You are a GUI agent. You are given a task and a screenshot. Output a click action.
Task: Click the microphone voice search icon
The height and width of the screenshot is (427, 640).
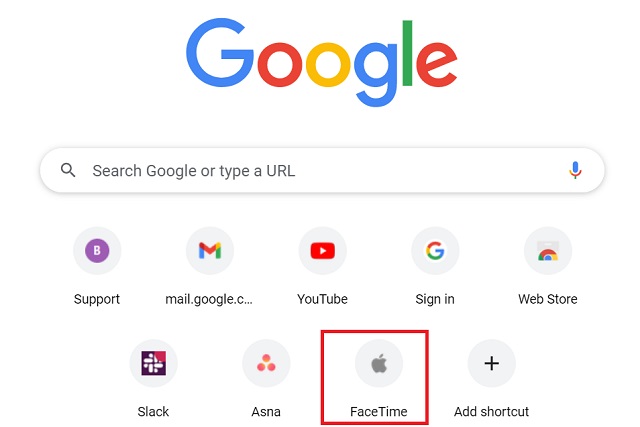click(575, 171)
